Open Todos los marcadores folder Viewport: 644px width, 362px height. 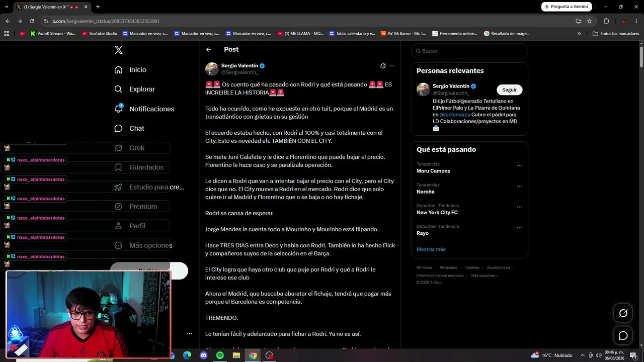[616, 34]
